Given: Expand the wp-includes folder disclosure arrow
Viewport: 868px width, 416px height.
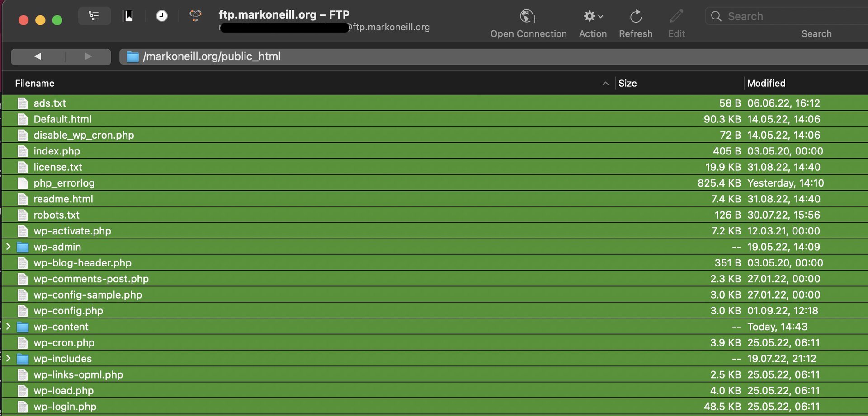Looking at the screenshot, I should [x=8, y=358].
